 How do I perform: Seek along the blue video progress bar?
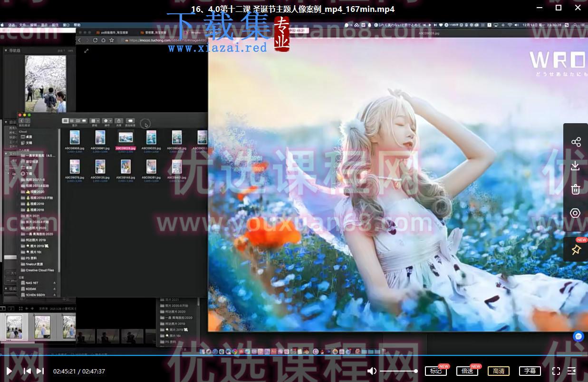point(294,355)
